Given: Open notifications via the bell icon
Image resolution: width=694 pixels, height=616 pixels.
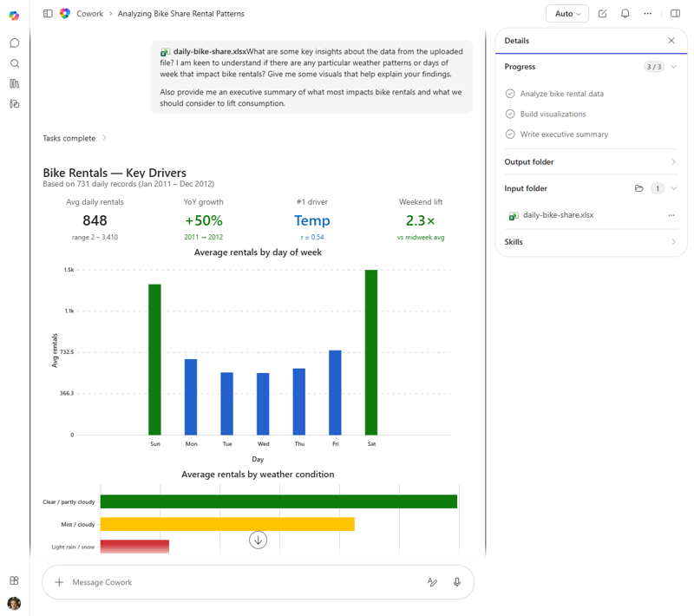Looking at the screenshot, I should pyautogui.click(x=624, y=13).
